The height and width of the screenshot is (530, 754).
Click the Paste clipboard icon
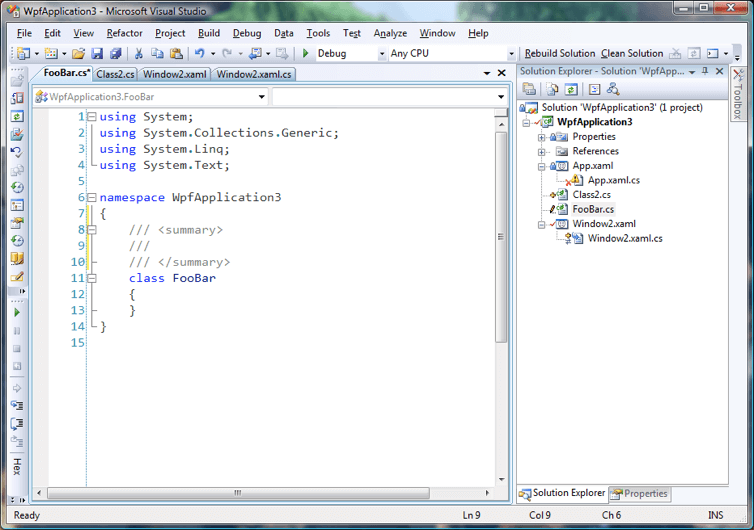[x=176, y=54]
